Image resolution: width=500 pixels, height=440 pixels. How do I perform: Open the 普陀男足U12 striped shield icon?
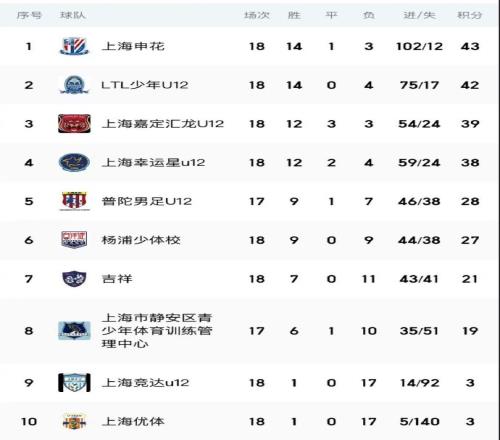(x=74, y=201)
